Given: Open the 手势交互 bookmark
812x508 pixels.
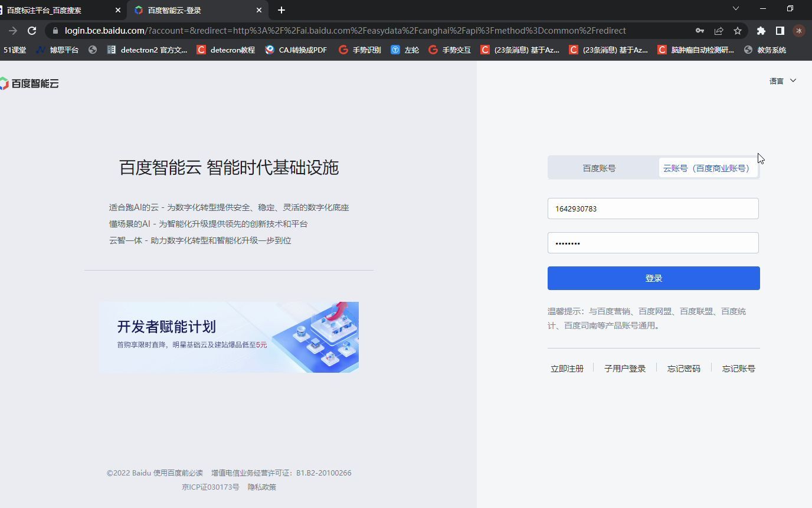Looking at the screenshot, I should coord(450,50).
